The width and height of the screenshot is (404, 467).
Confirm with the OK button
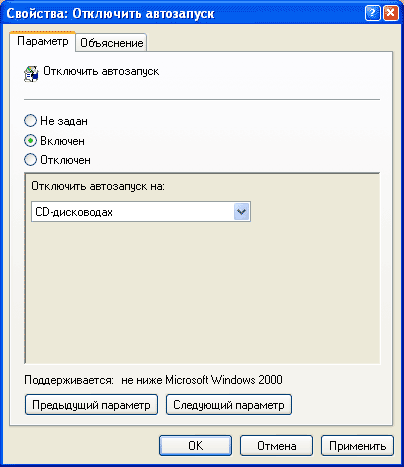195,446
